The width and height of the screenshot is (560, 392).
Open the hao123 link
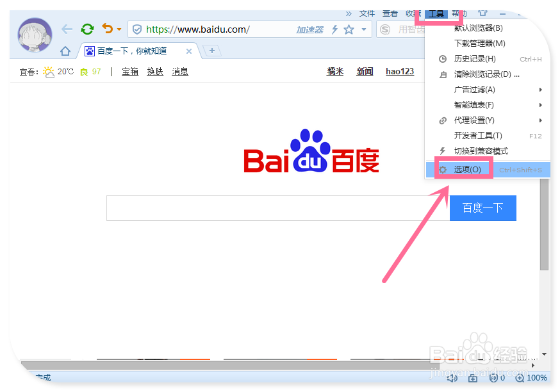(x=400, y=72)
